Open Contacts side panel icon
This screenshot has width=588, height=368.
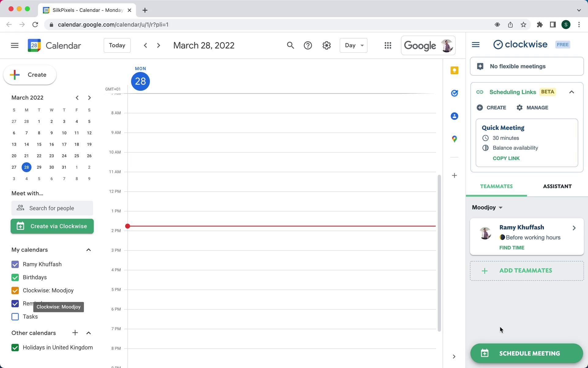[x=454, y=116]
